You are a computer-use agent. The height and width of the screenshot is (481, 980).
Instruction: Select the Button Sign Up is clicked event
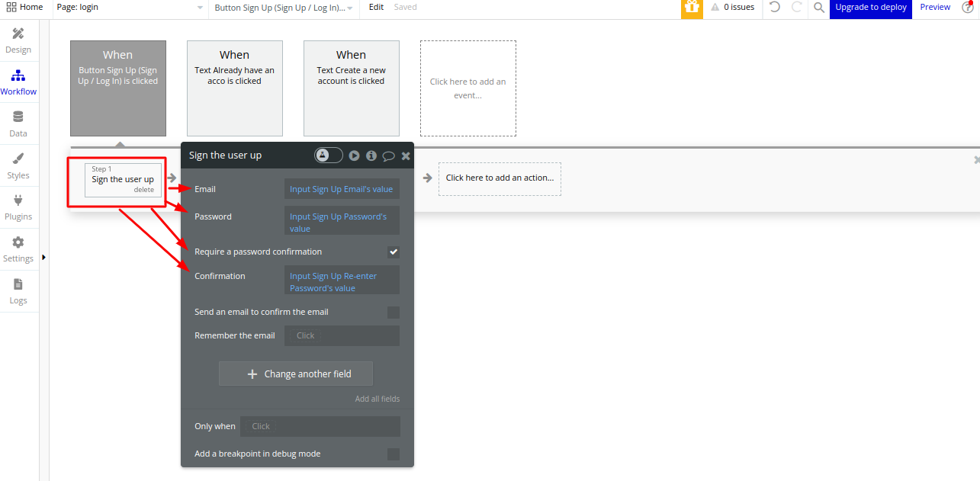point(118,88)
